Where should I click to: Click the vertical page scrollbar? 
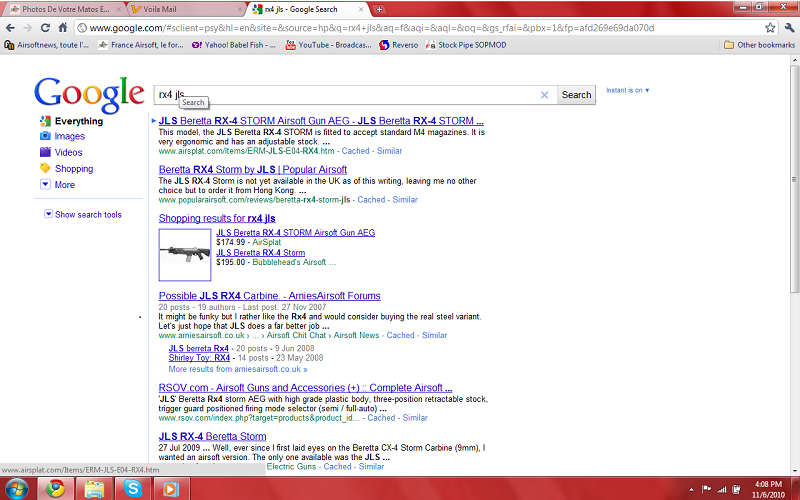795,179
